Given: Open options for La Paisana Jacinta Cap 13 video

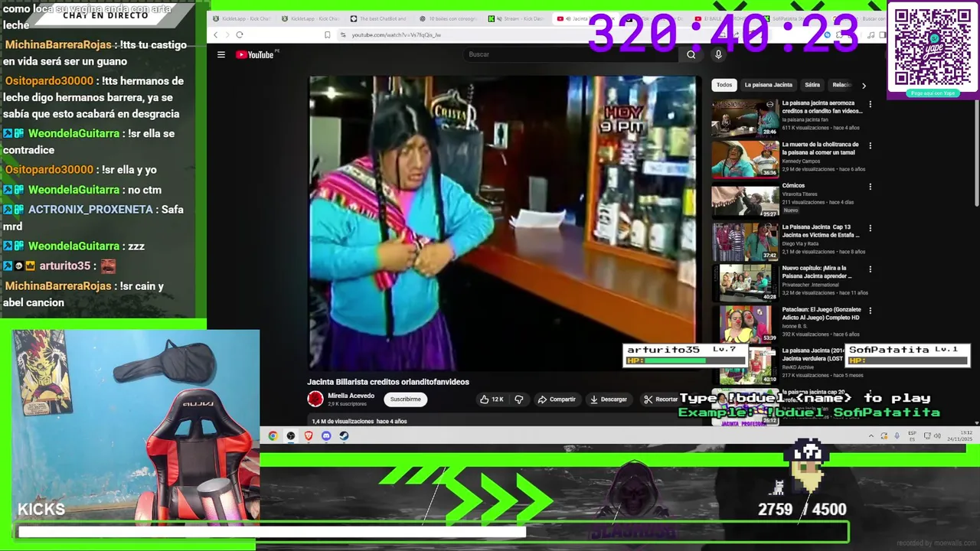Looking at the screenshot, I should [x=870, y=228].
